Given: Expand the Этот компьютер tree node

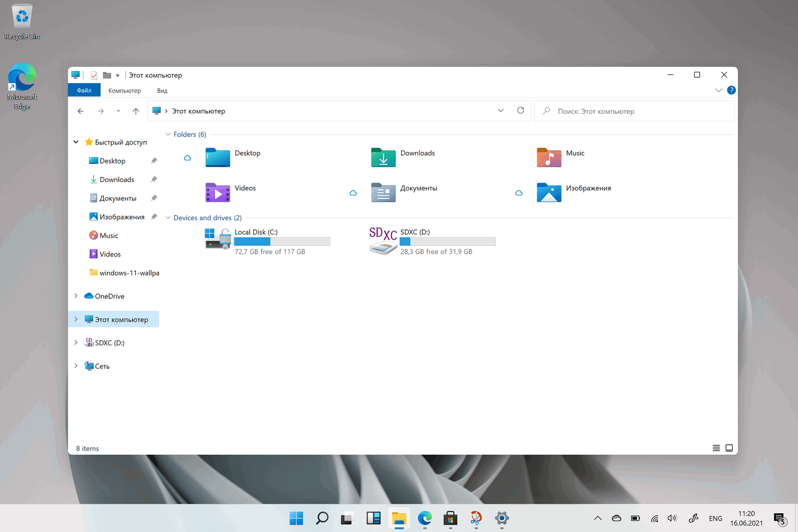Looking at the screenshot, I should click(76, 319).
